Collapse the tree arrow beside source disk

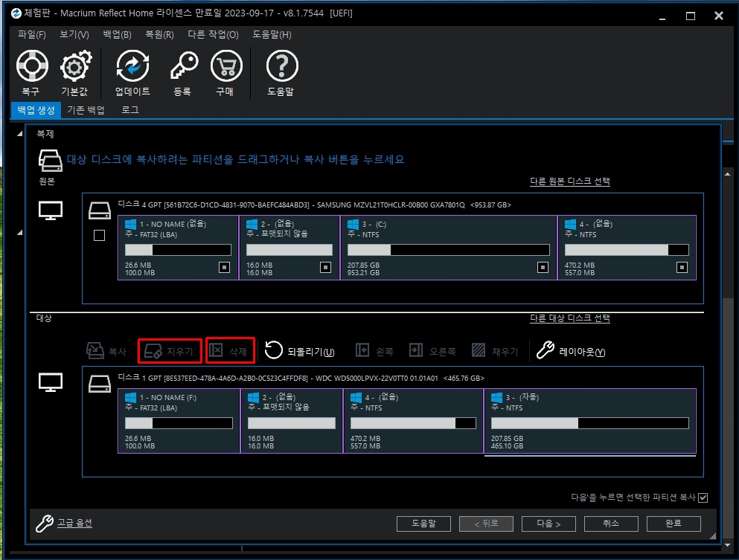tap(20, 233)
